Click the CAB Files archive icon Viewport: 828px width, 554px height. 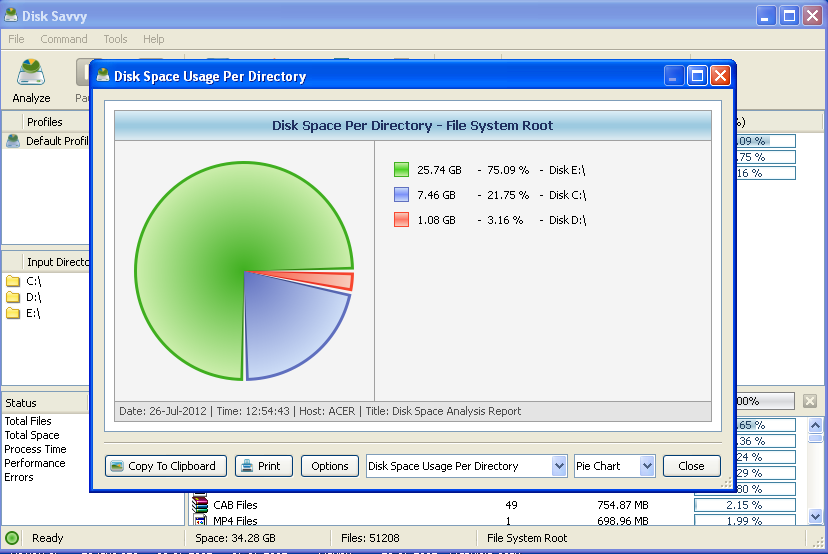(x=200, y=504)
